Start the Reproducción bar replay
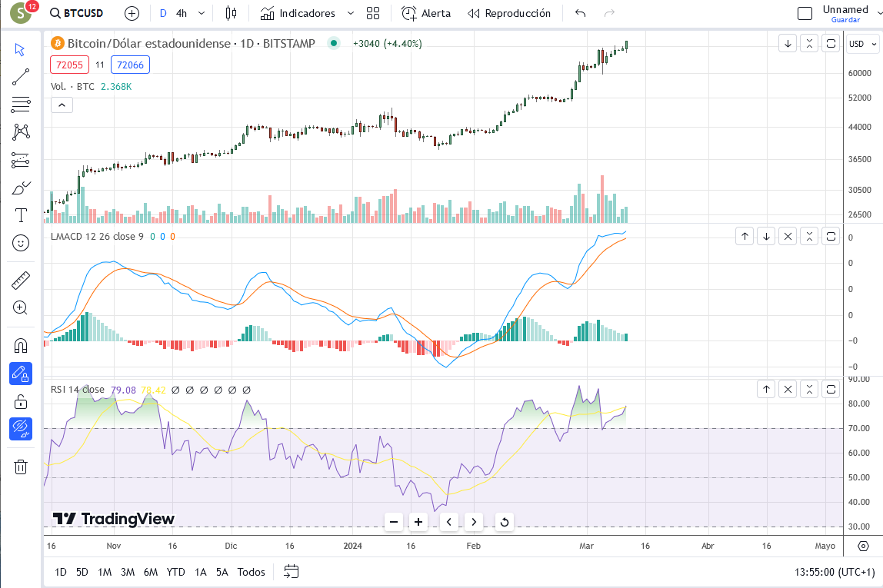Viewport: 883px width, 588px height. click(x=509, y=14)
